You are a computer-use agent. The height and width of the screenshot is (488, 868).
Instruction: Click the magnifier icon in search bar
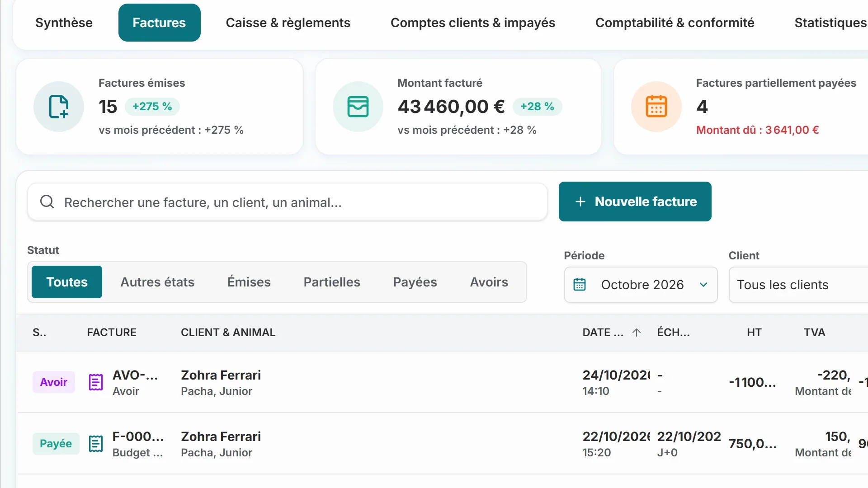(x=47, y=202)
